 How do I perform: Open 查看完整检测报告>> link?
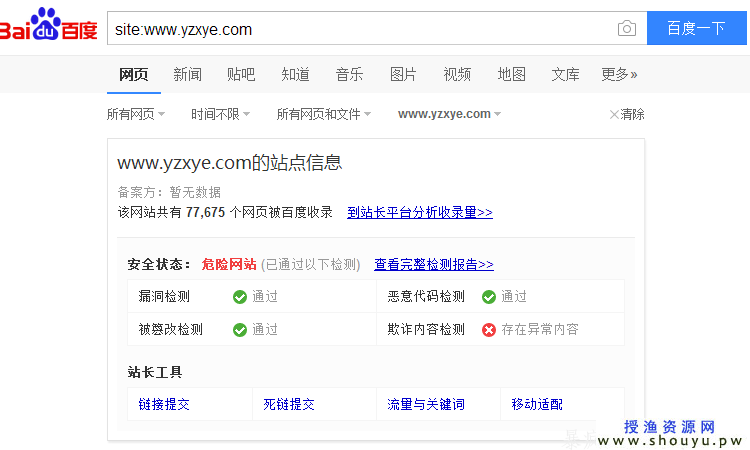(434, 264)
